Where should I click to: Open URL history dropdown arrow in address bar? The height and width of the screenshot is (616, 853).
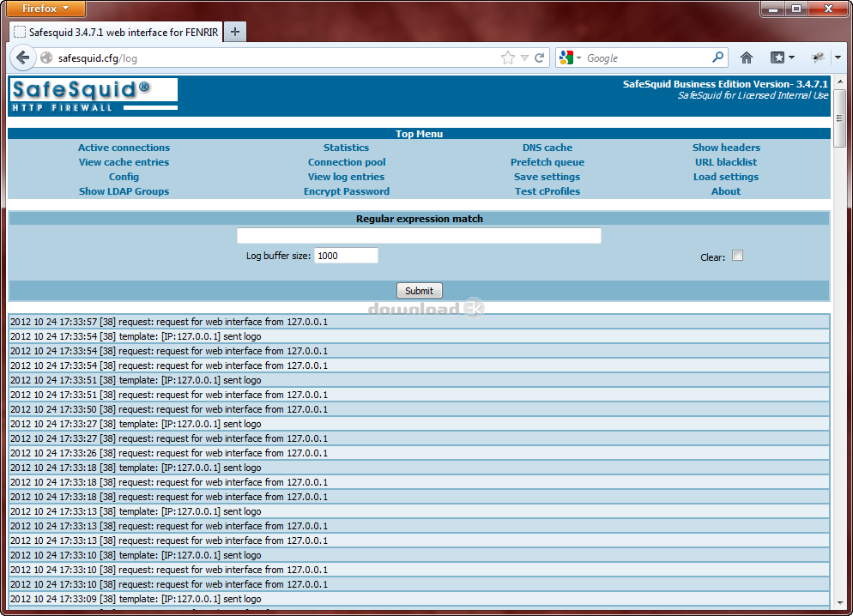tap(524, 57)
